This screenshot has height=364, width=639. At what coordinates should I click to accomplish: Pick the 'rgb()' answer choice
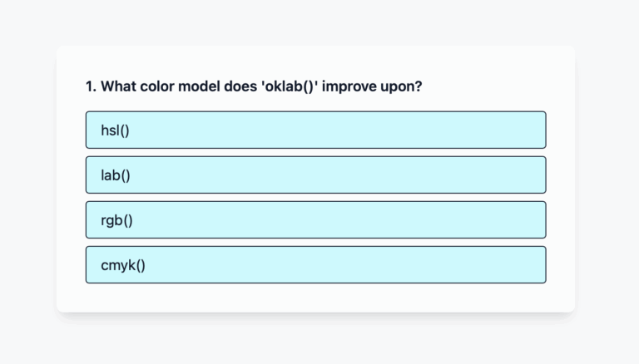[x=315, y=219]
